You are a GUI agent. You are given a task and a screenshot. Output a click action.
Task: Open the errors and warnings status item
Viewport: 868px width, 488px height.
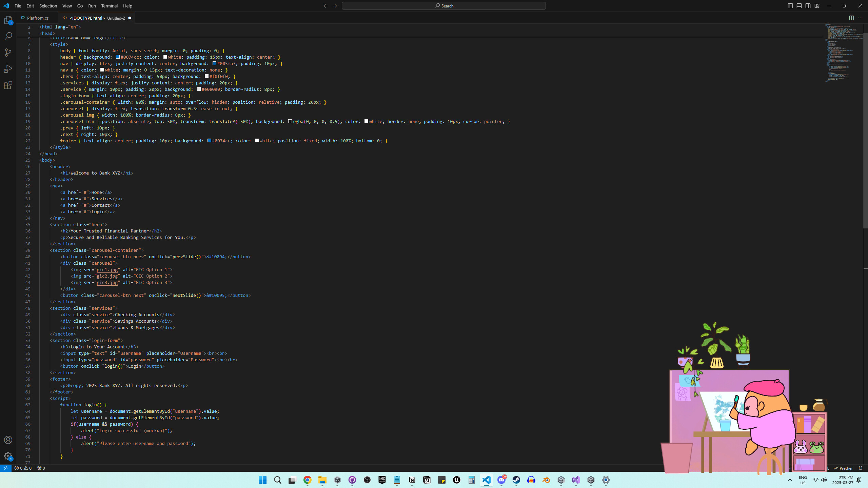click(x=24, y=468)
